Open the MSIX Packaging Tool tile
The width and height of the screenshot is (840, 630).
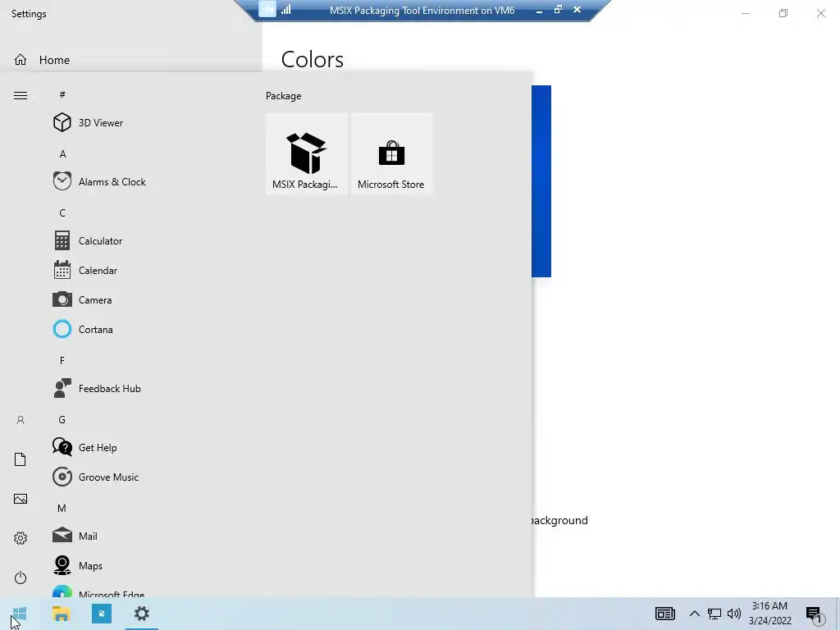click(x=307, y=153)
